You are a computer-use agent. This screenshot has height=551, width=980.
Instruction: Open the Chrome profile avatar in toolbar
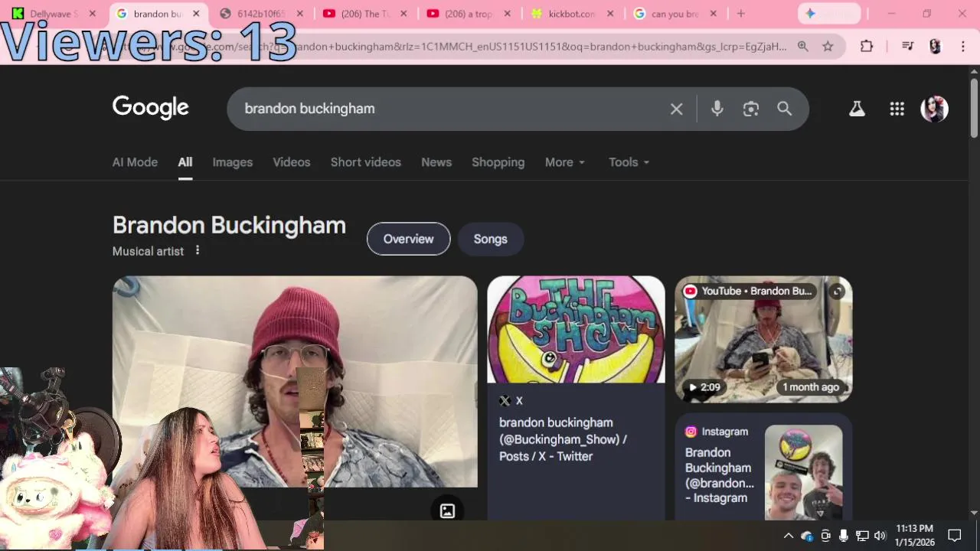click(935, 47)
